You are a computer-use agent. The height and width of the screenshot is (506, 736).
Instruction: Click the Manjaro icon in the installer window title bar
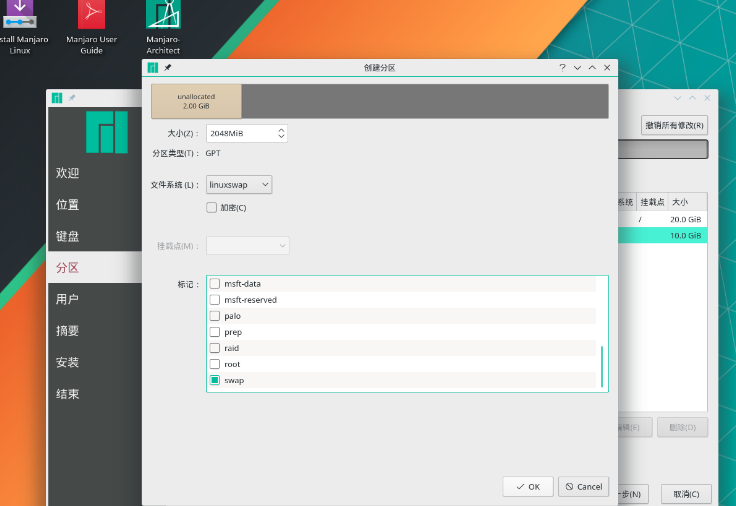coord(57,98)
